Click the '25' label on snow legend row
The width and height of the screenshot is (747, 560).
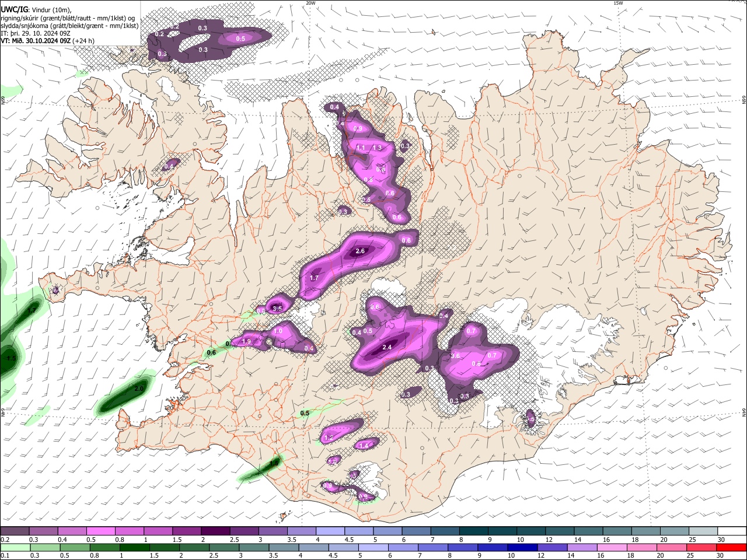coord(693,540)
